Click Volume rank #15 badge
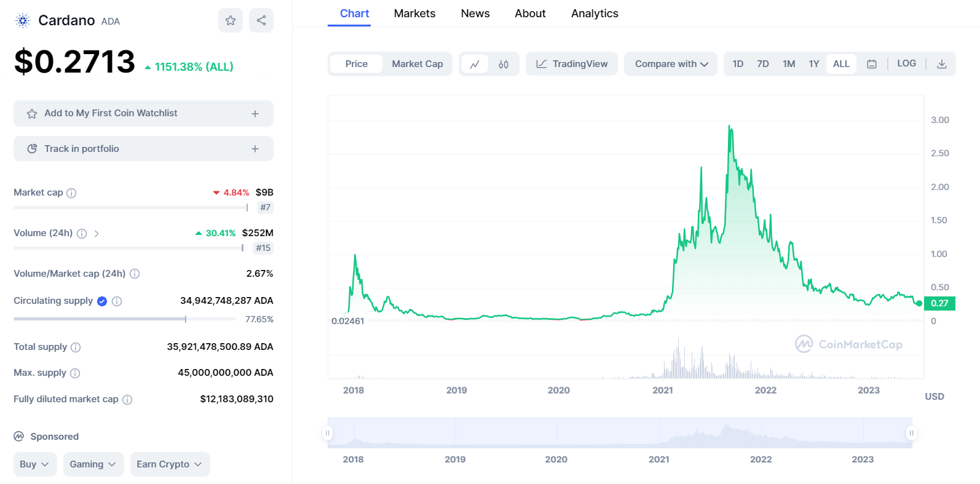 [263, 248]
